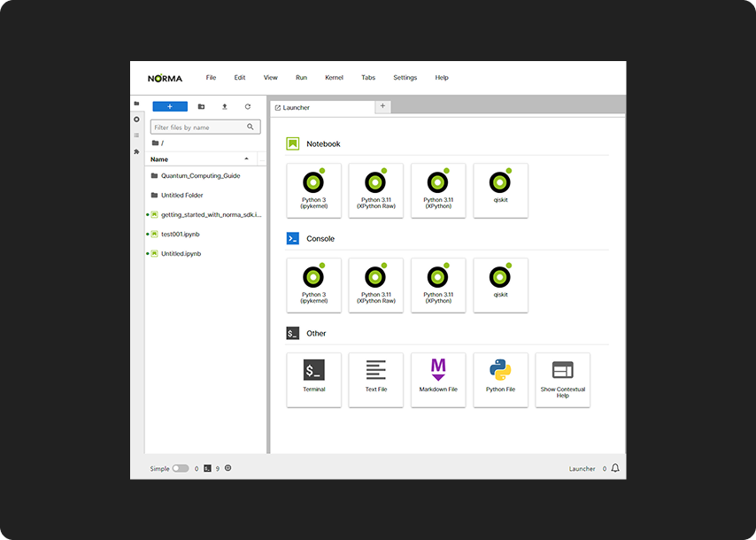This screenshot has width=756, height=540.
Task: Create a new Markdown File
Action: click(438, 380)
